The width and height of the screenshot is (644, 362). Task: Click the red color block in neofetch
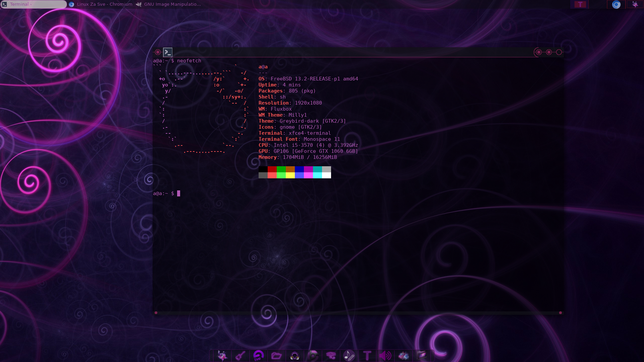[x=272, y=169]
